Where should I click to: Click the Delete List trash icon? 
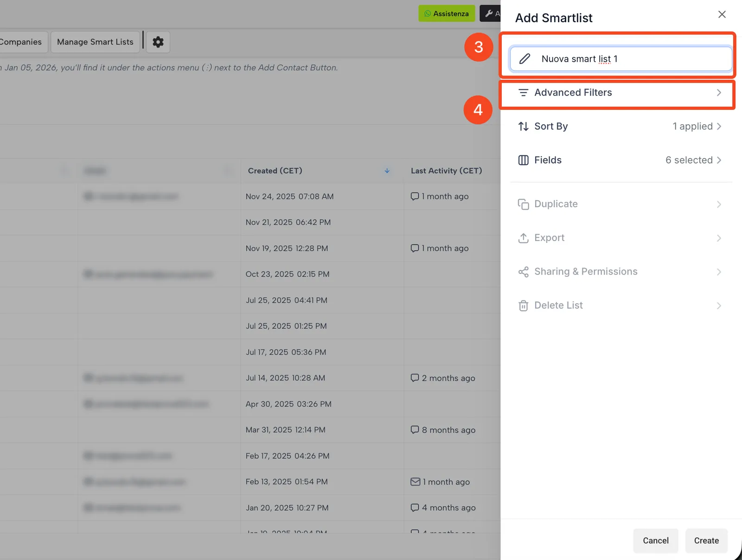tap(523, 306)
